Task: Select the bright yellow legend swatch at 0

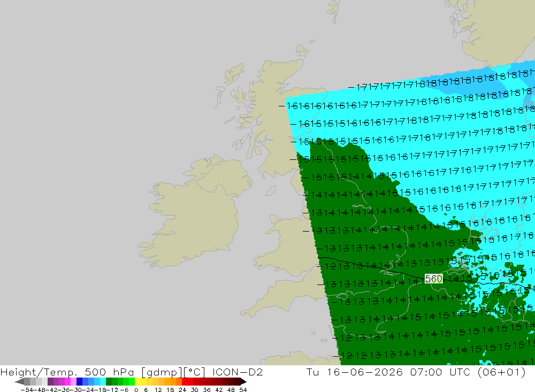Action: (137, 381)
